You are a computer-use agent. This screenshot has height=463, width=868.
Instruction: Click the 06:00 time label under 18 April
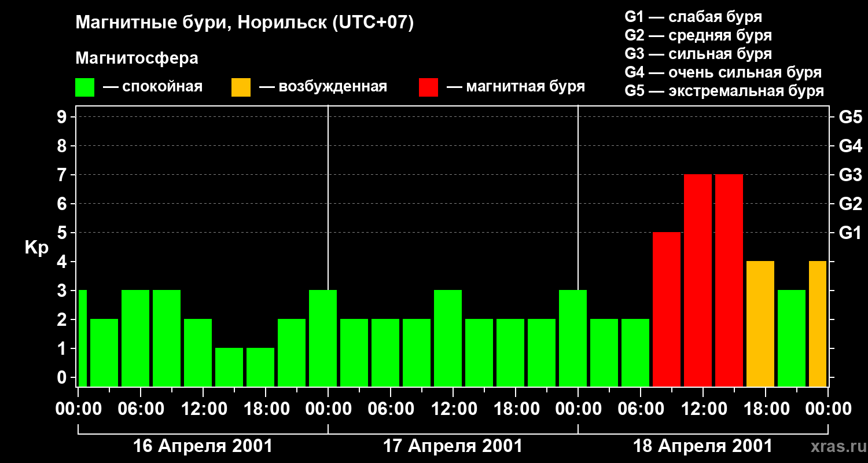(x=640, y=409)
